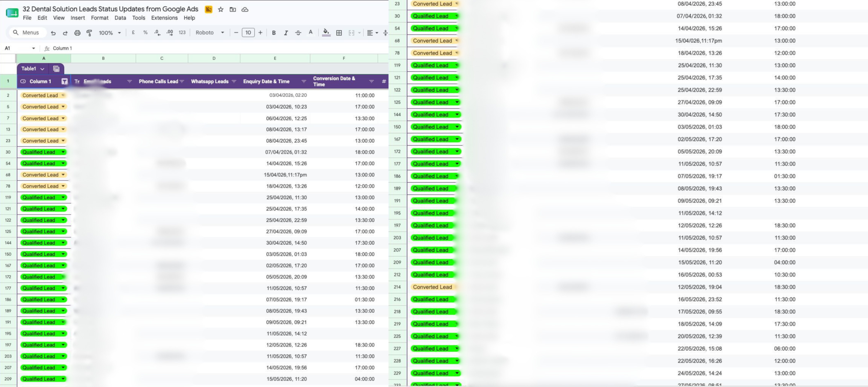
Task: Toggle strikethrough formatting
Action: coord(298,33)
